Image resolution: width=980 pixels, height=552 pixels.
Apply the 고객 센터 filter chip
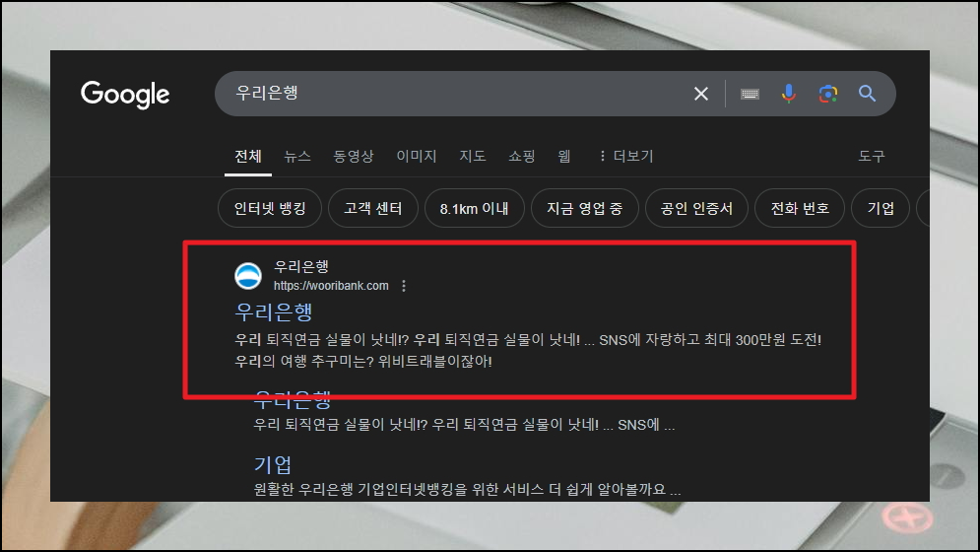372,208
